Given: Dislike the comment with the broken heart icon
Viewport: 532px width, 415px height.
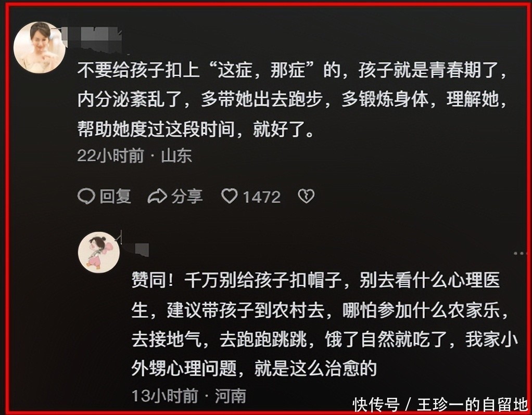Looking at the screenshot, I should 306,196.
